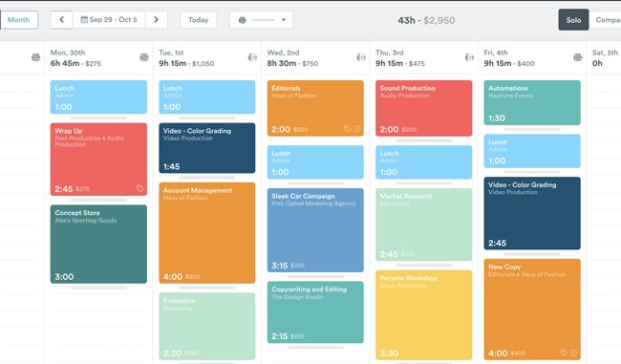Open the Evaluation Marketing entry
Viewport: 621px width, 364px height.
(207, 326)
